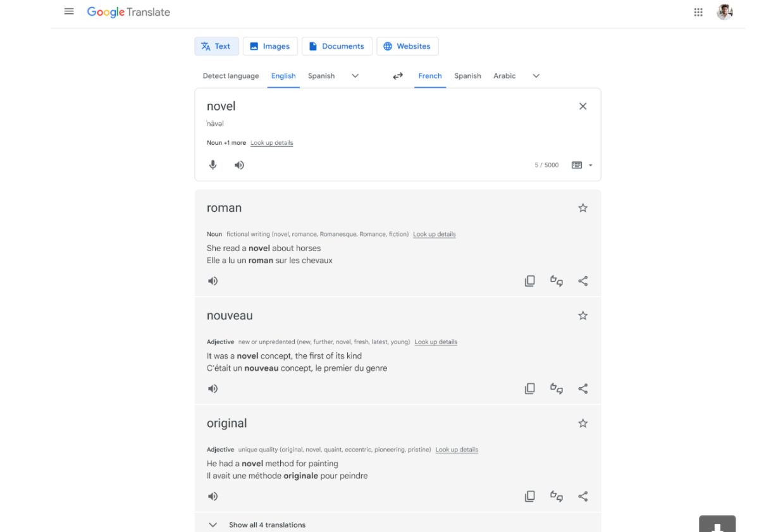Image resolution: width=759 pixels, height=532 pixels.
Task: Switch to the Documents tab
Action: coord(336,46)
